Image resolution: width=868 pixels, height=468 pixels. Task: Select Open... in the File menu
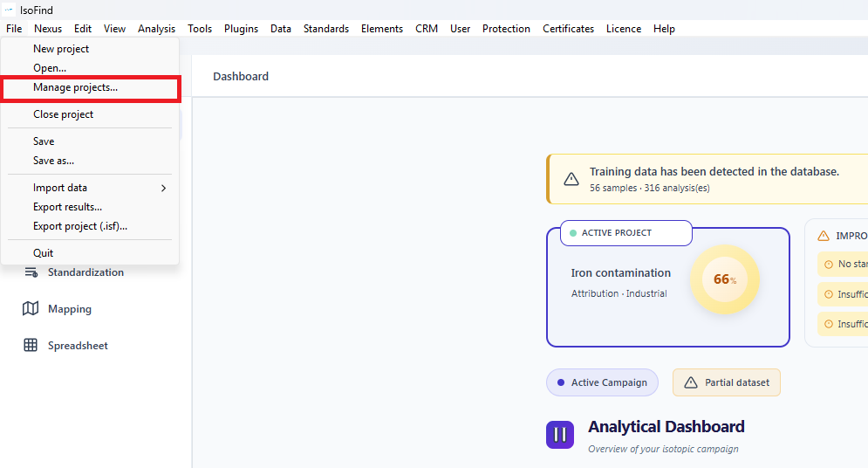click(90, 68)
